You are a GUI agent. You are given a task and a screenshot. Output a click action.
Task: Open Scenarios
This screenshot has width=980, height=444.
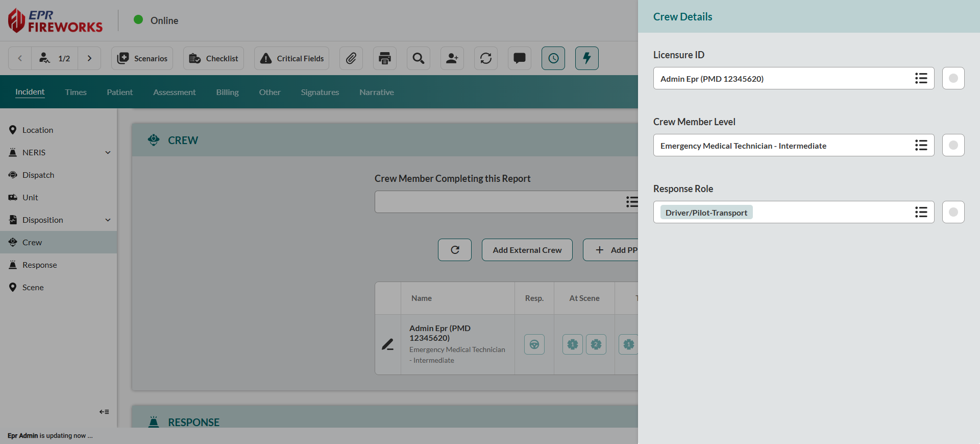pos(142,58)
